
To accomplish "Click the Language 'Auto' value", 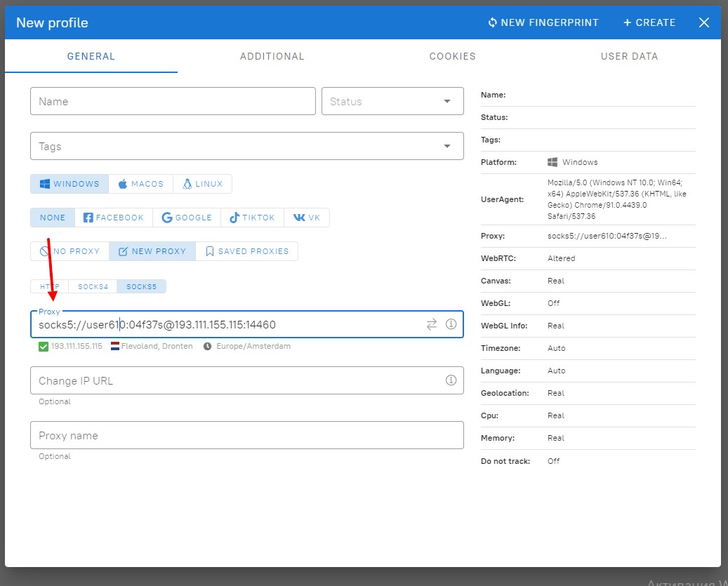I will (556, 371).
